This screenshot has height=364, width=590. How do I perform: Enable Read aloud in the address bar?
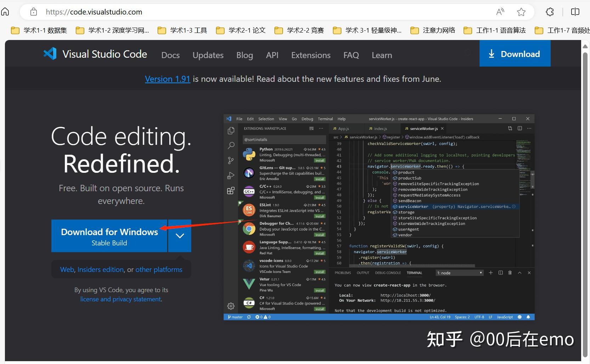500,12
